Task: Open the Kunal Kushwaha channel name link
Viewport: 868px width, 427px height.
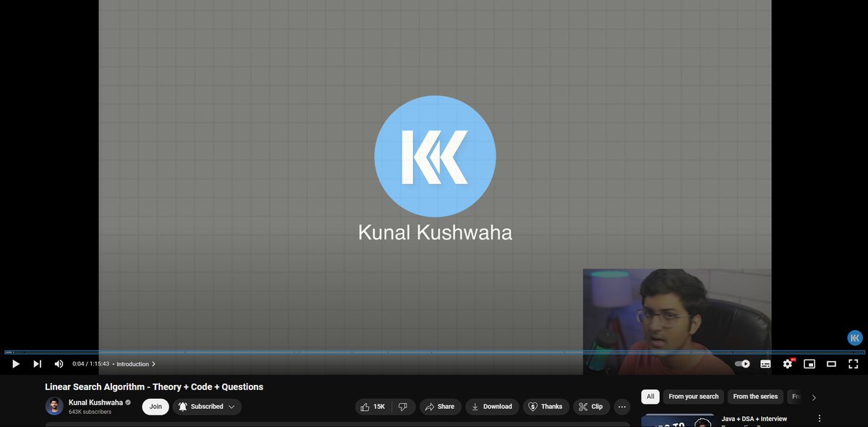Action: (x=95, y=402)
